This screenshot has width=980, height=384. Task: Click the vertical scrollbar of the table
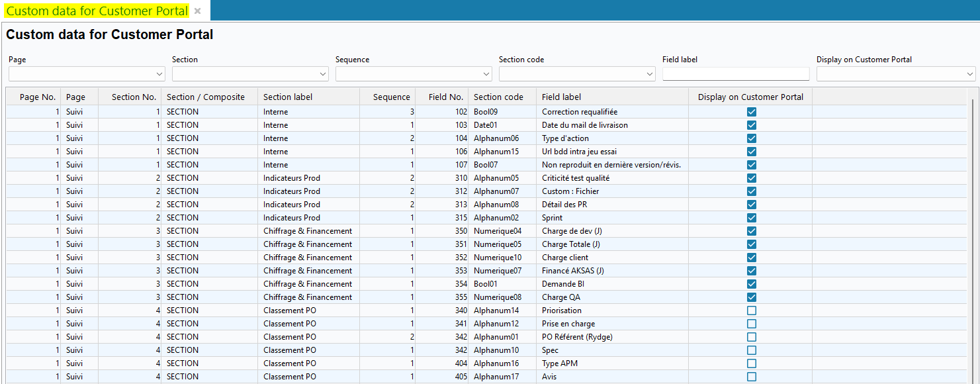pyautogui.click(x=972, y=232)
